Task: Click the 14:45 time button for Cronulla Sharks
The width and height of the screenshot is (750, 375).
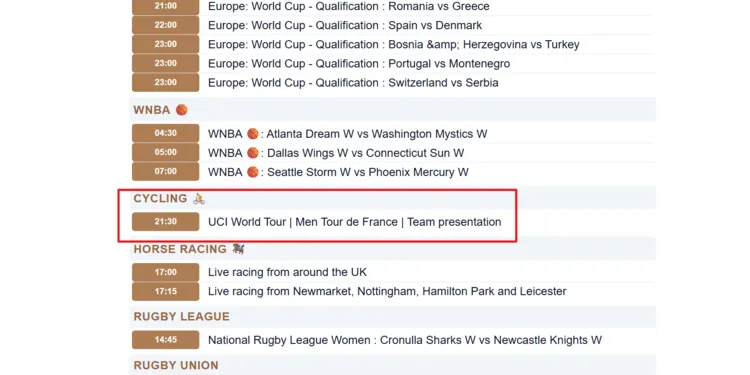Action: pyautogui.click(x=165, y=340)
